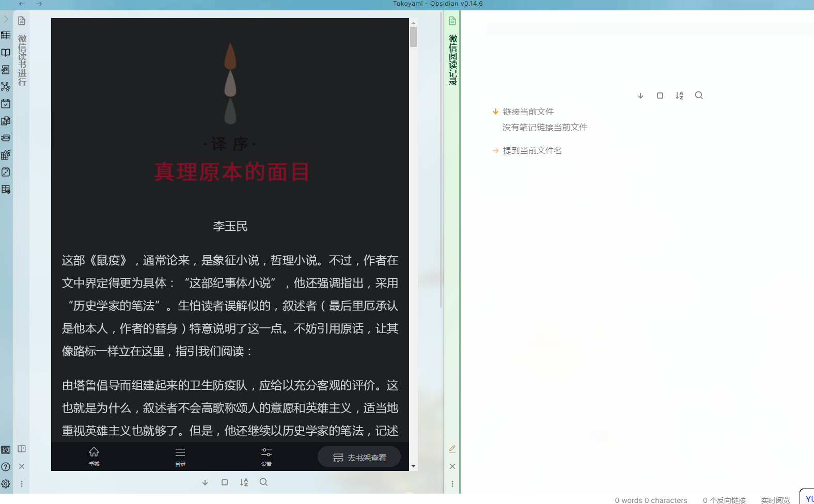Go to 书城 bookstore home
The image size is (814, 504).
[94, 456]
